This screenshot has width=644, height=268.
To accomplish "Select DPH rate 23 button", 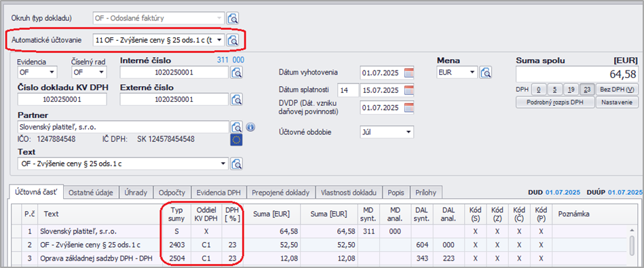I will pos(586,90).
